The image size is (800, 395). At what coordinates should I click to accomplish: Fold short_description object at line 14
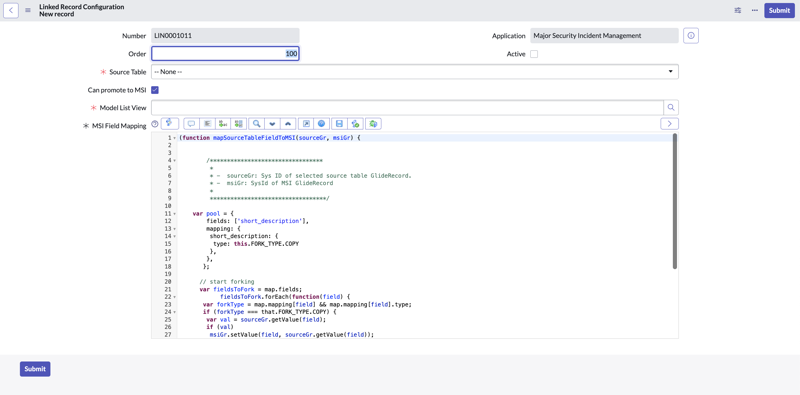click(x=174, y=236)
